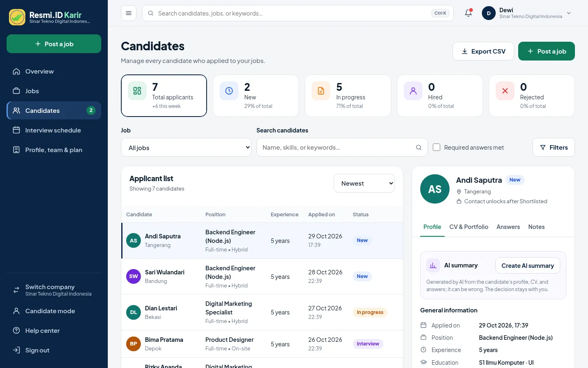This screenshot has width=588, height=368.
Task: Click the large AS profile avatar
Action: pyautogui.click(x=435, y=189)
